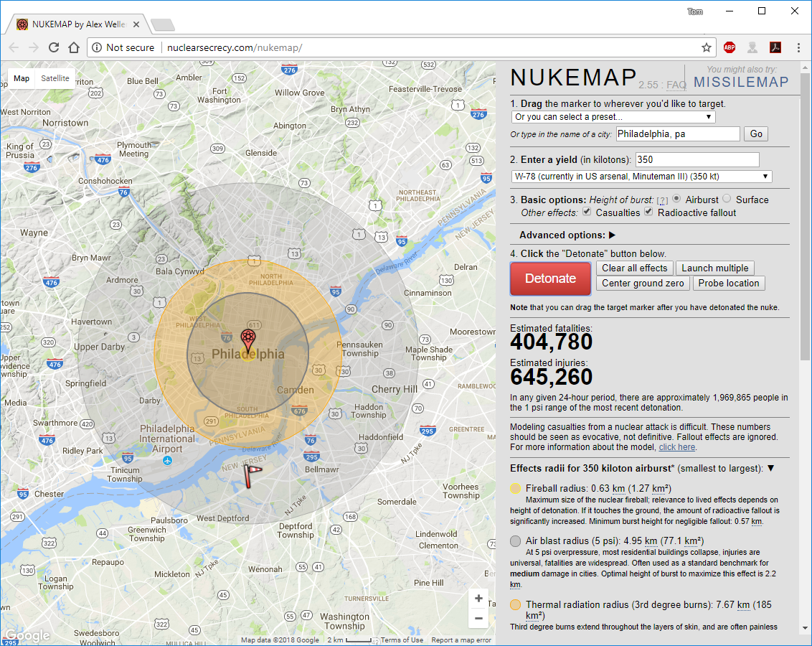
Task: Click the 2.55 version number
Action: click(x=648, y=85)
